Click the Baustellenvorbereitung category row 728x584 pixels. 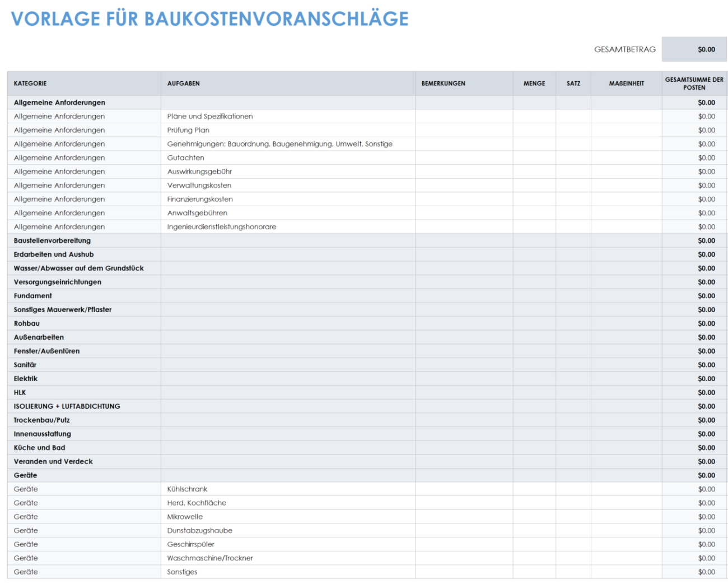point(52,240)
